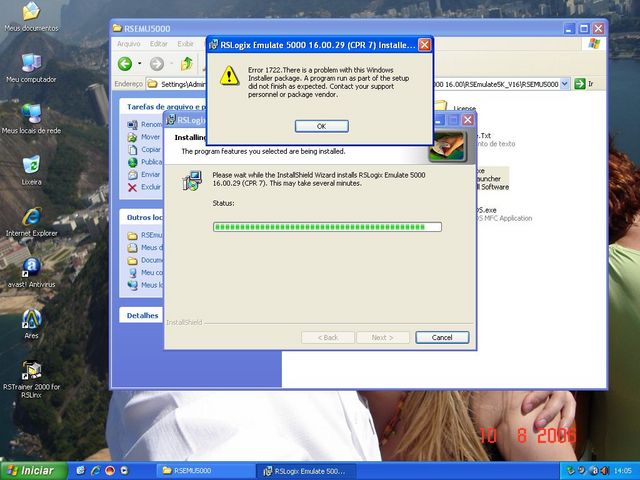Show desktop from quick launch

pyautogui.click(x=81, y=471)
